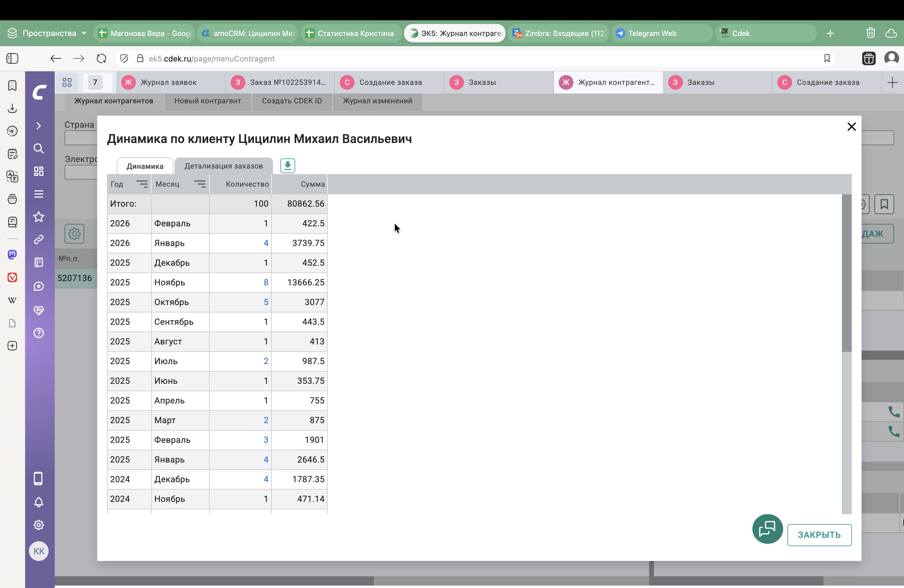Image resolution: width=904 pixels, height=588 pixels.
Task: Click the browser reload page icon
Action: [101, 58]
